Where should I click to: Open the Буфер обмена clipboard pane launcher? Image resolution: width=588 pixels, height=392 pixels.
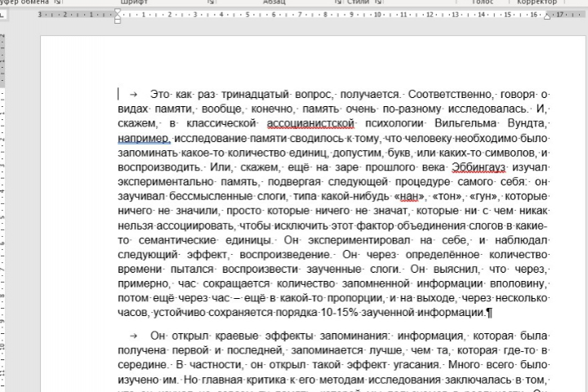[58, 2]
